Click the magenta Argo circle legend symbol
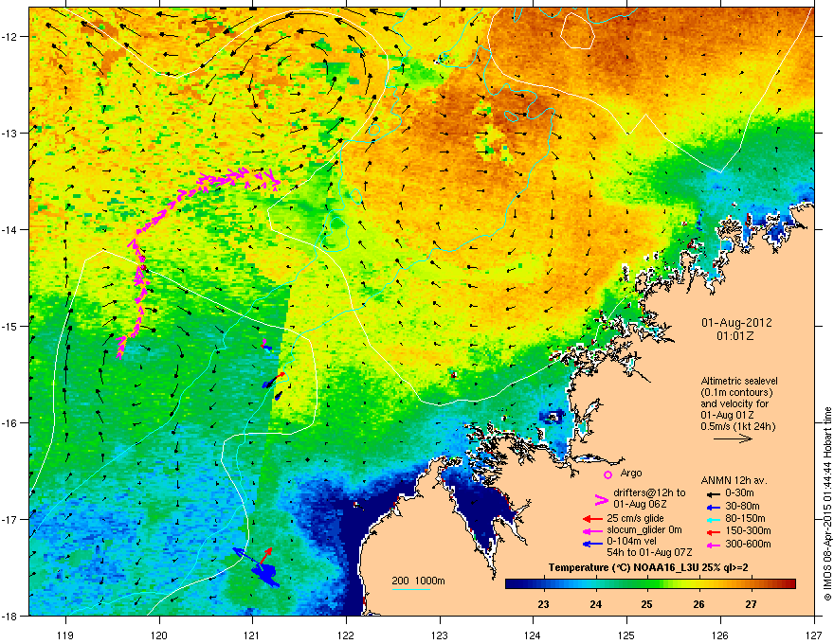 607,474
